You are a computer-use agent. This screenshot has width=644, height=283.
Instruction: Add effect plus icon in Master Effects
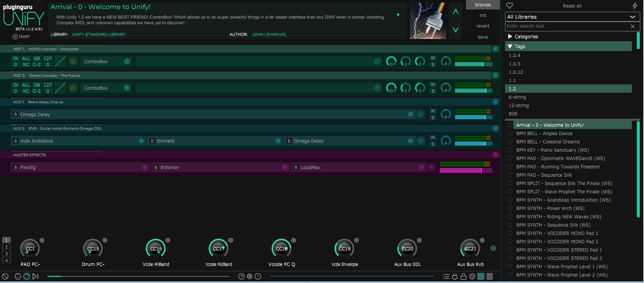pos(431,167)
